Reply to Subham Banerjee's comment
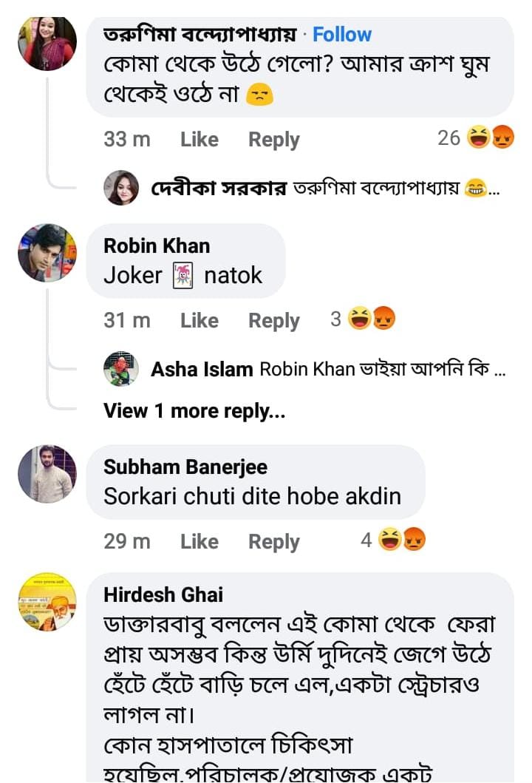Screen dimensions: 532x783 coord(274,541)
